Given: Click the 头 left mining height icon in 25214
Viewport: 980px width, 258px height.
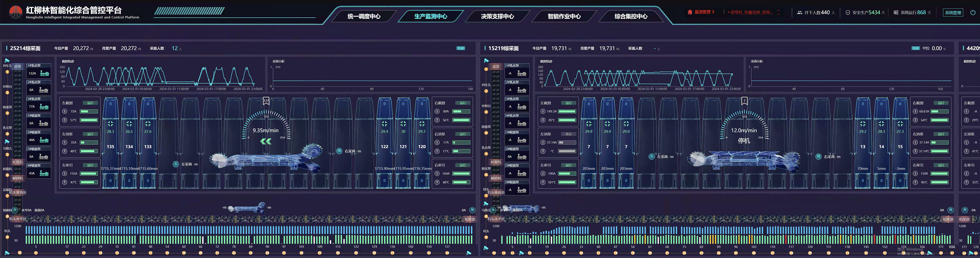Looking at the screenshot, I should point(176,164).
